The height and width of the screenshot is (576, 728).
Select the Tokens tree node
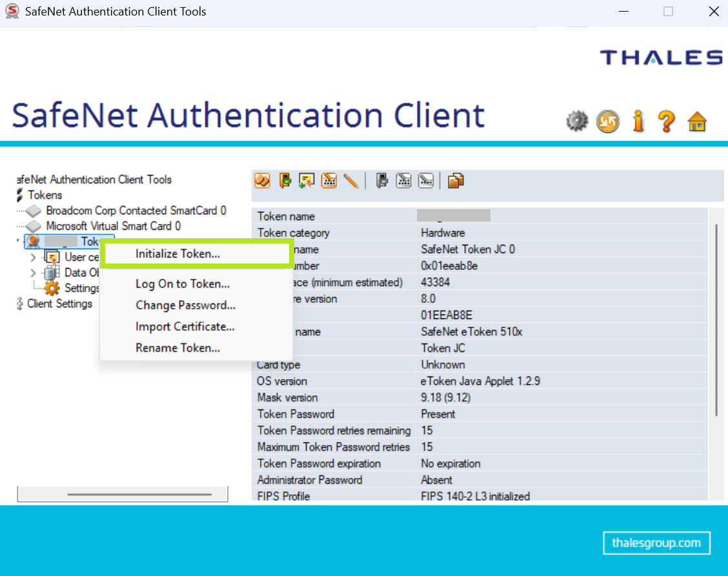pos(45,195)
